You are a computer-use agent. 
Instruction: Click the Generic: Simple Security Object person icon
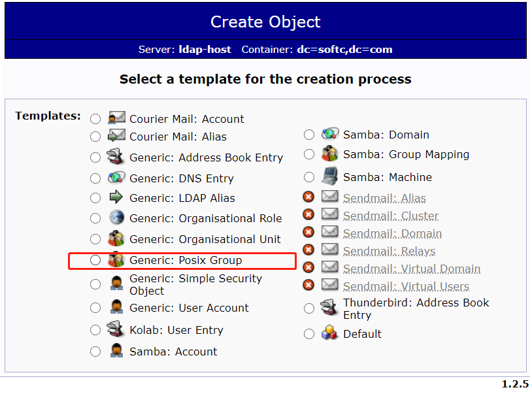[116, 283]
